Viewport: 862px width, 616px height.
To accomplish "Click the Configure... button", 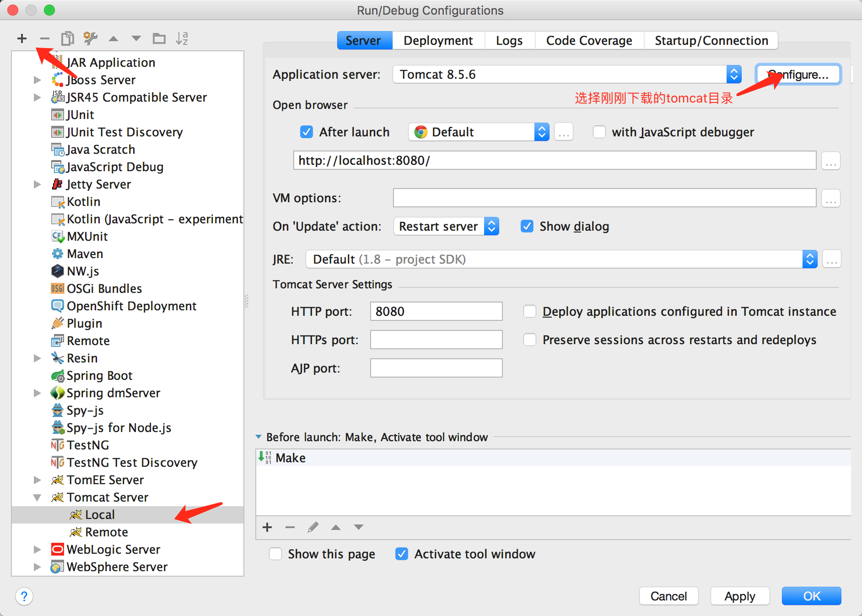I will click(x=798, y=75).
